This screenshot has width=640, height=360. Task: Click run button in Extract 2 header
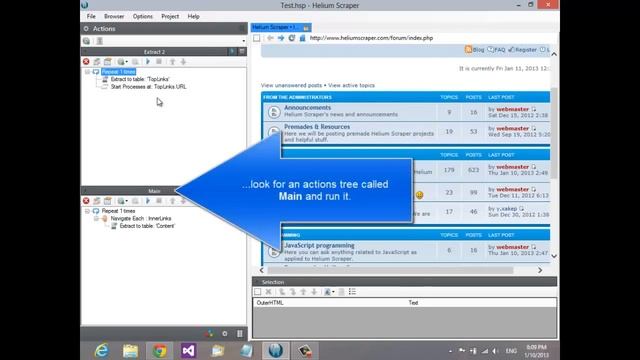point(232,51)
